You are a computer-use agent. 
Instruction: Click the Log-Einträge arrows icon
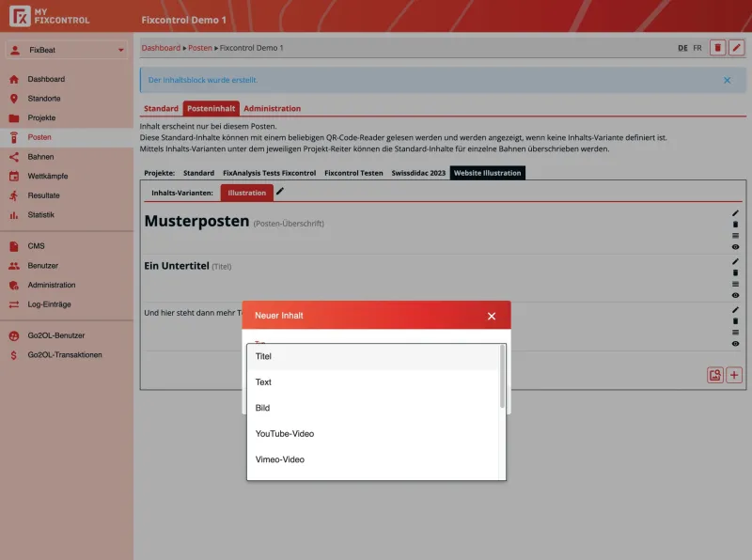tap(14, 304)
